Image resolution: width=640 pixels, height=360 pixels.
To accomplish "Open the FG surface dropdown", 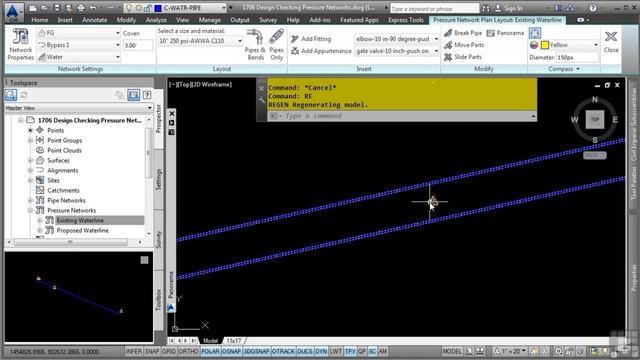I will (118, 33).
